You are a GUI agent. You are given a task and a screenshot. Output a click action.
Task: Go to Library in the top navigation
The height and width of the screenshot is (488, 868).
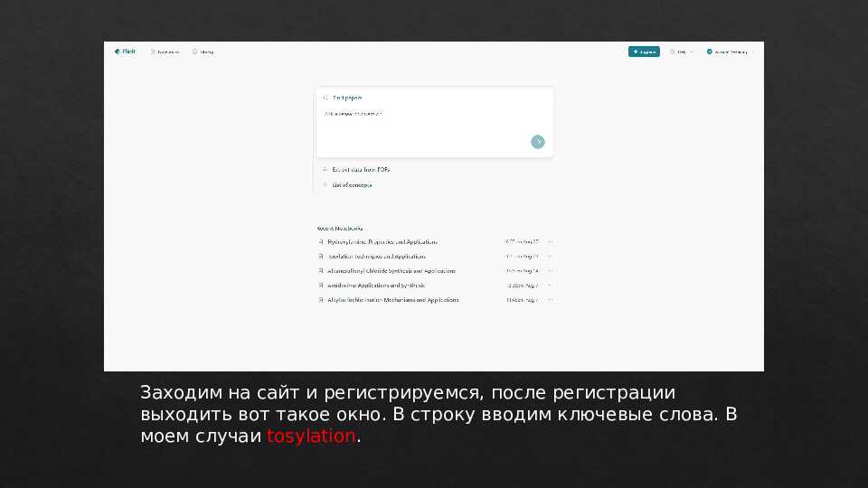click(203, 52)
